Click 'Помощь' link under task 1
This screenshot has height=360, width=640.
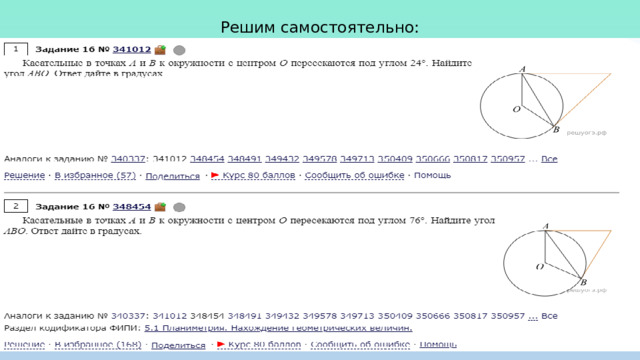432,175
